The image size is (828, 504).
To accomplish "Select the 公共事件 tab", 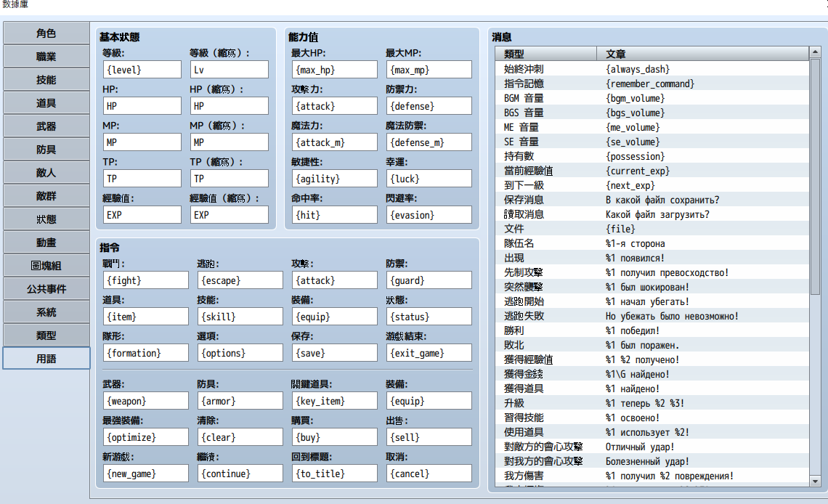I will point(46,289).
